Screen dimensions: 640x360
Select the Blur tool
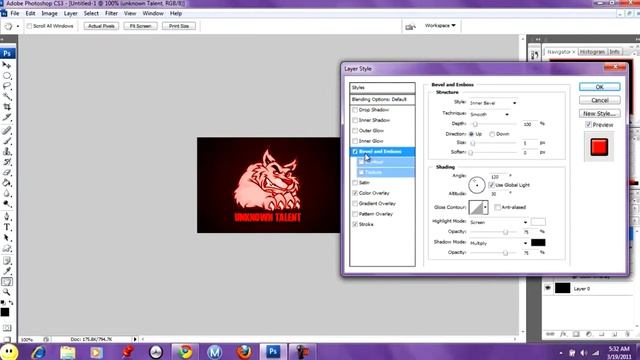pyautogui.click(x=7, y=194)
